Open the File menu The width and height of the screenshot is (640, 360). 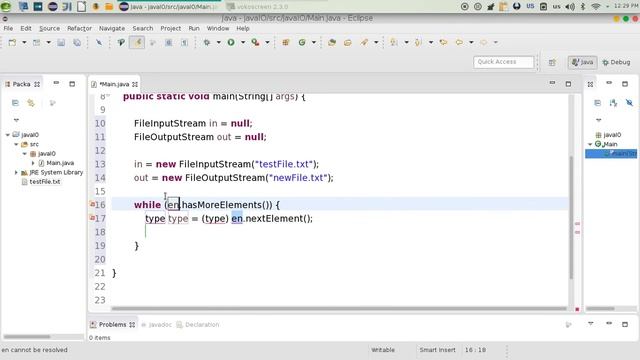(8, 29)
